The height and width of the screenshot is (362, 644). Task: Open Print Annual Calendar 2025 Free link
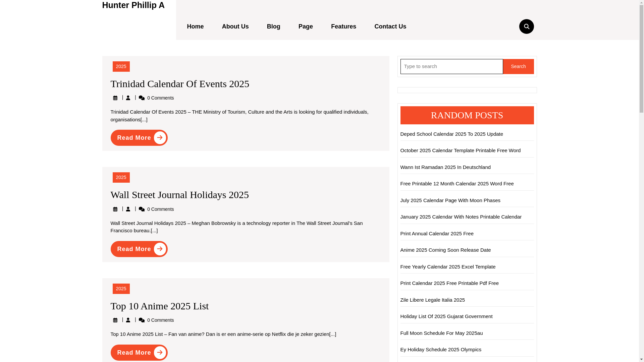click(437, 234)
